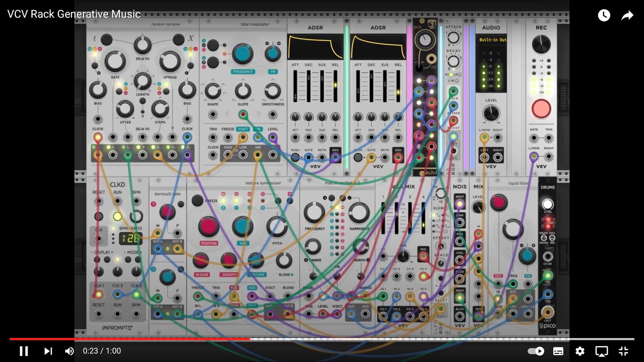Viewport: 644px width, 362px height.
Task: Click the DRUMS CTRL white button
Action: pos(547,204)
